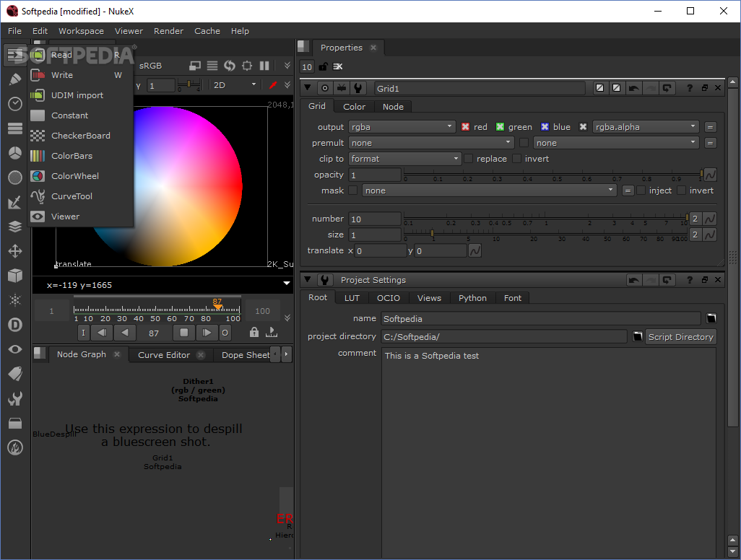This screenshot has height=560, width=741.
Task: Browse for project directory with folder icon
Action: click(638, 337)
